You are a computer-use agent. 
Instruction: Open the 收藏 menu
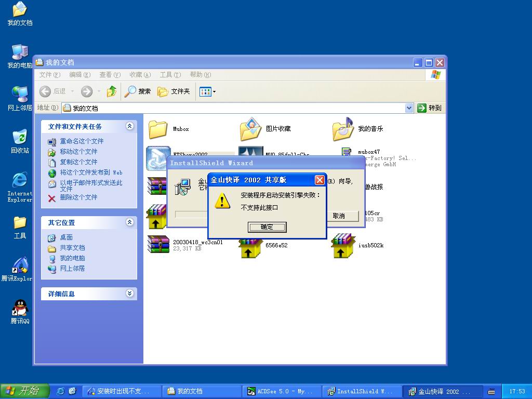tap(140, 75)
